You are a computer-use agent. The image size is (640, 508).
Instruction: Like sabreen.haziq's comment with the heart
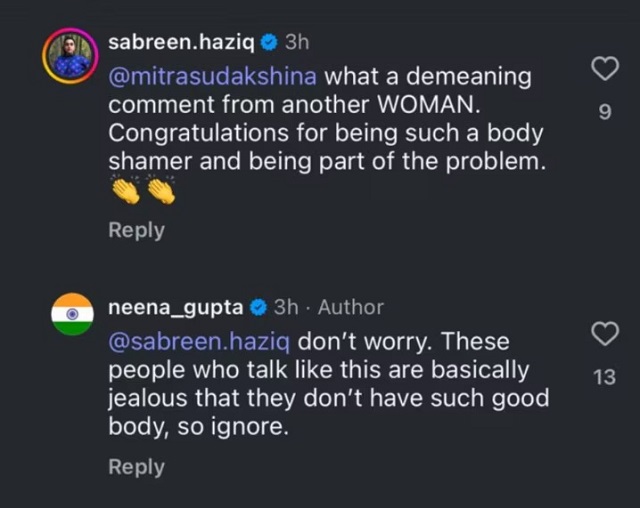(x=605, y=69)
